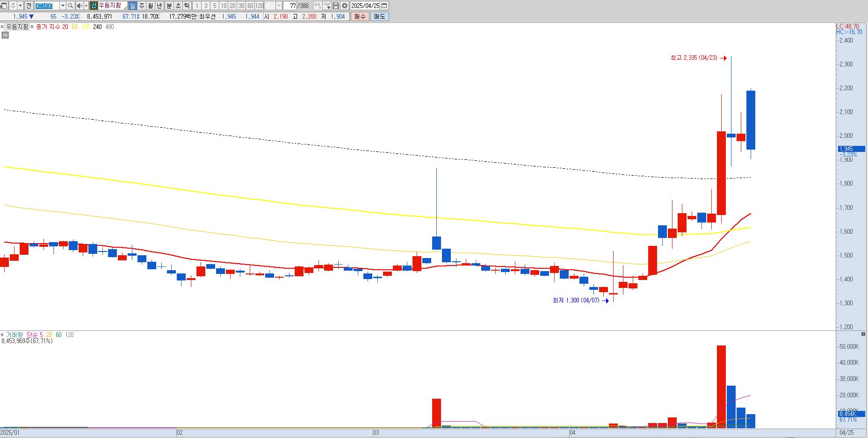The image size is (868, 438).
Task: Click the red 20 moving average legend
Action: 65,27
